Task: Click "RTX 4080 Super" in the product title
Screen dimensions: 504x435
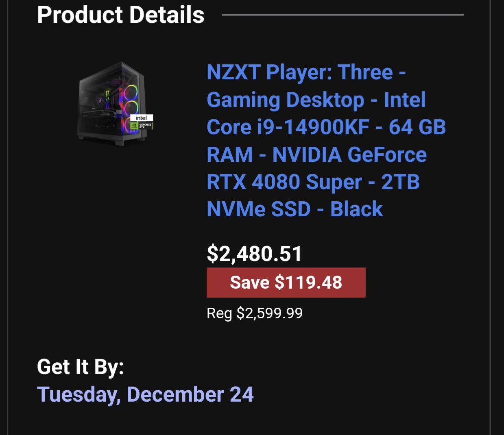Action: pos(284,182)
